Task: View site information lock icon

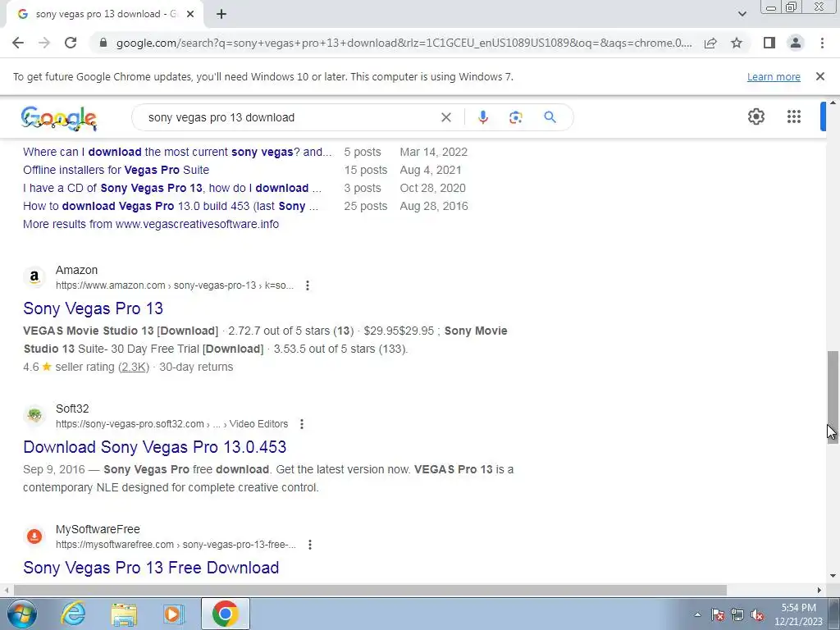Action: click(x=103, y=43)
